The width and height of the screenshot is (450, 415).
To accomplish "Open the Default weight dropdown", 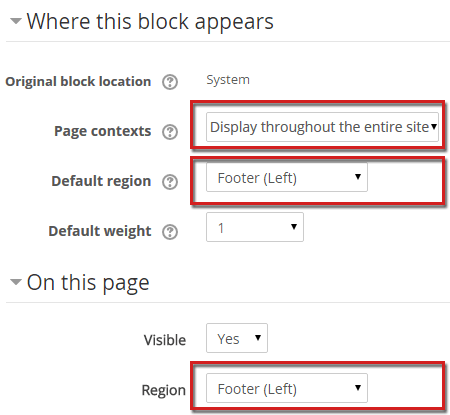I will [255, 227].
